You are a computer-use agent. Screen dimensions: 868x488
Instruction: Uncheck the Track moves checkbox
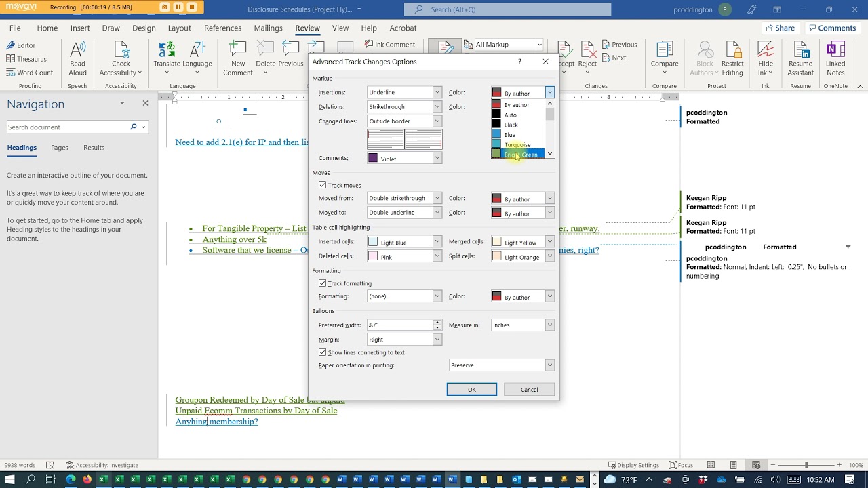coord(323,185)
